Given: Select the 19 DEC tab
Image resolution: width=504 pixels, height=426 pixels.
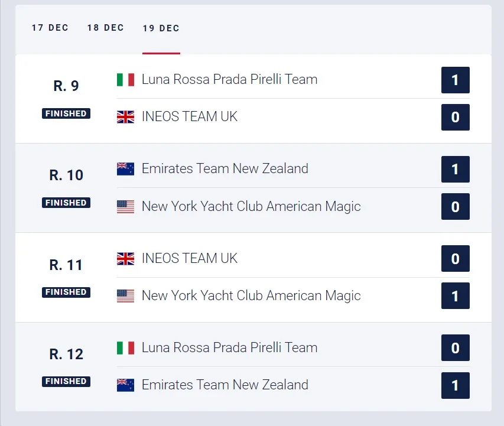Looking at the screenshot, I should pyautogui.click(x=161, y=28).
